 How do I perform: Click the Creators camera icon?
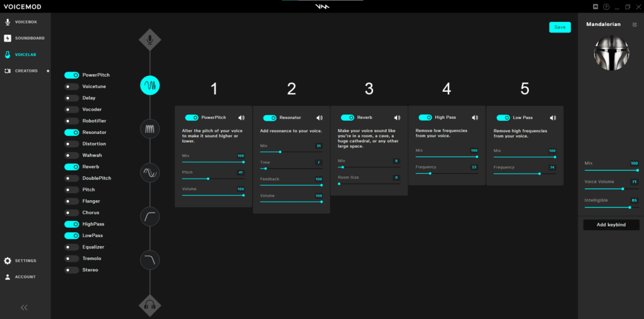tap(8, 70)
